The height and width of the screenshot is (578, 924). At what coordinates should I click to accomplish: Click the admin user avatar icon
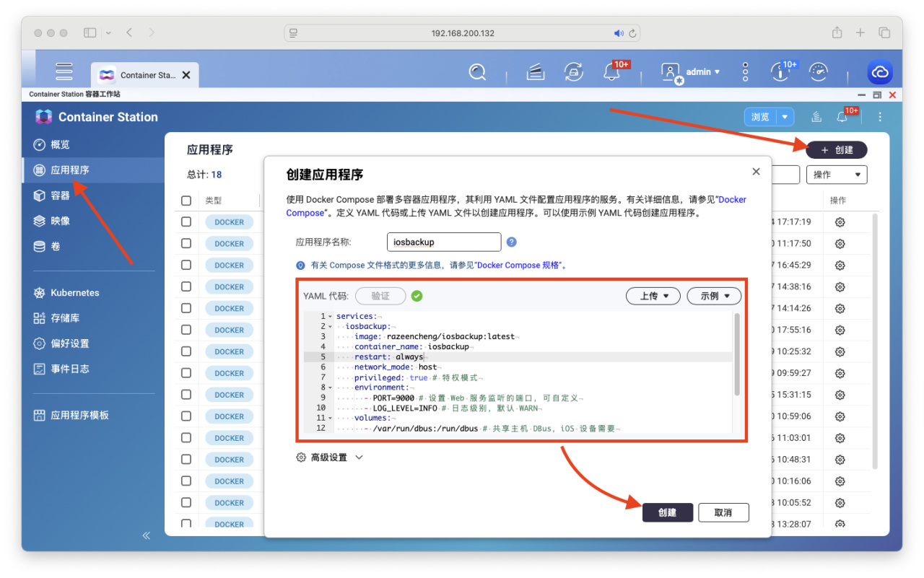point(671,72)
